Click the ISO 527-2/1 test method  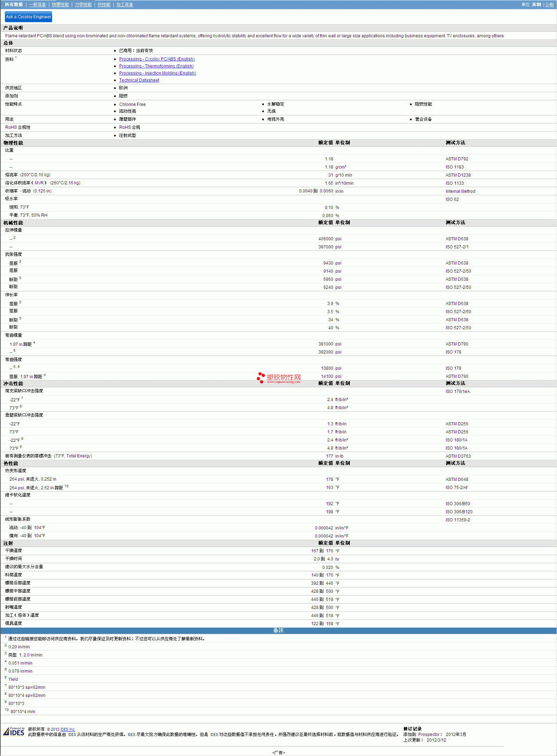[x=457, y=247]
